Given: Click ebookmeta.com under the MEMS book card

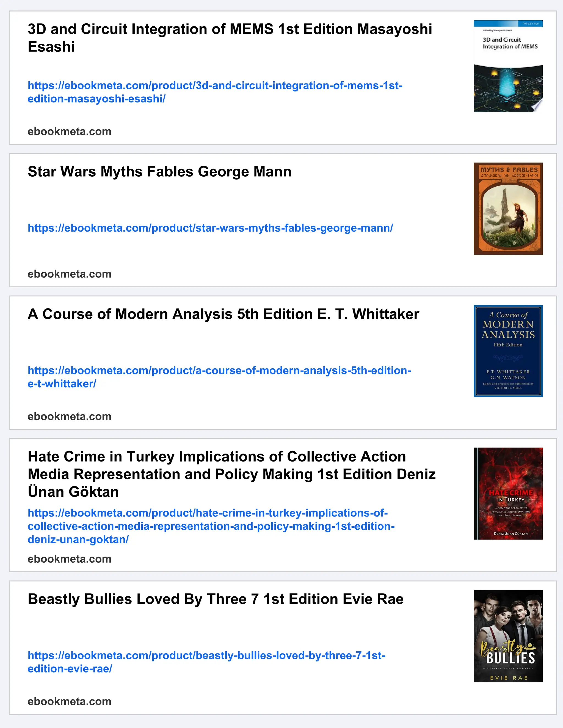Looking at the screenshot, I should tap(69, 132).
